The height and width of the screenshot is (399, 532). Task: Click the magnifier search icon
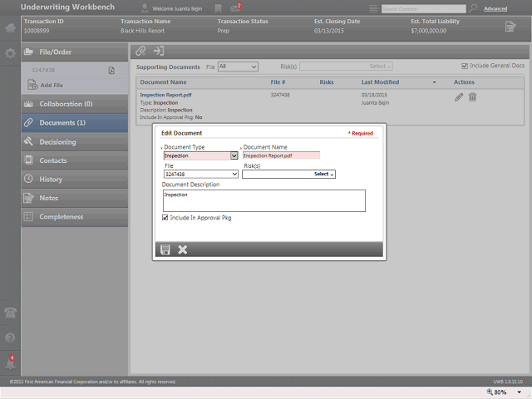click(473, 8)
